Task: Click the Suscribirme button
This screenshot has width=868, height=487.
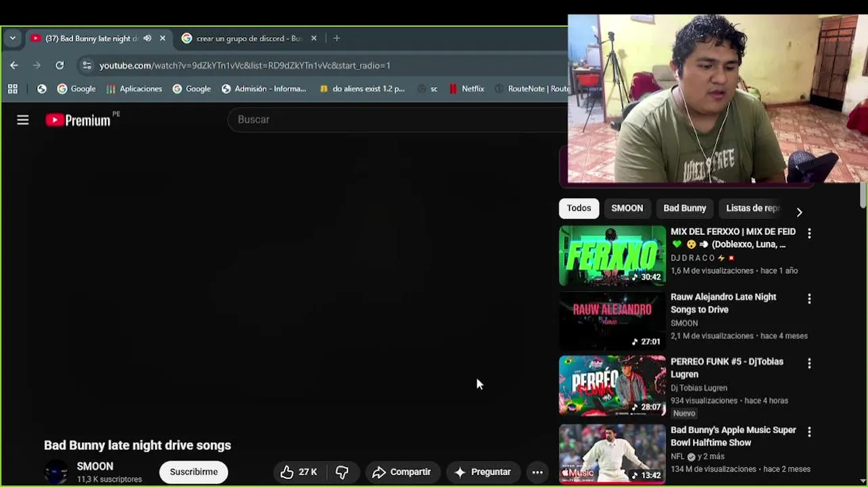Action: (x=193, y=472)
